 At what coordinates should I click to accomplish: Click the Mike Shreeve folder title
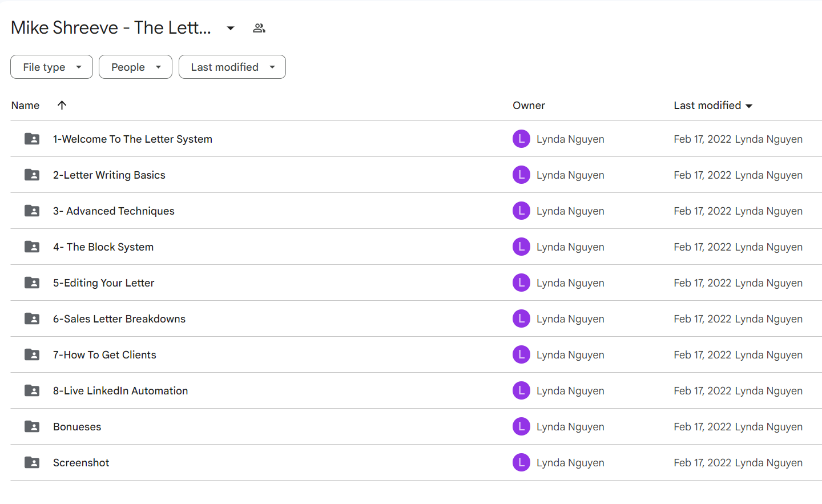pos(111,28)
